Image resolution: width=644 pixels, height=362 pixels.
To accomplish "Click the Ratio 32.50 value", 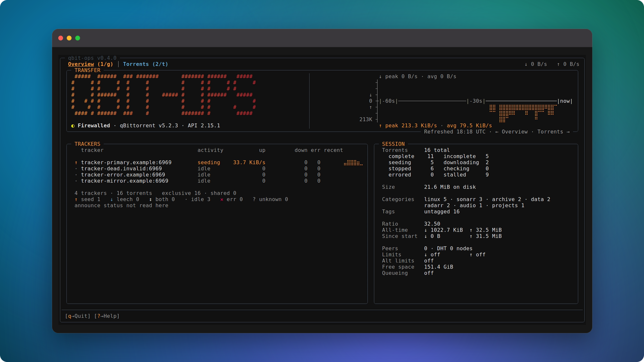I will [x=432, y=224].
